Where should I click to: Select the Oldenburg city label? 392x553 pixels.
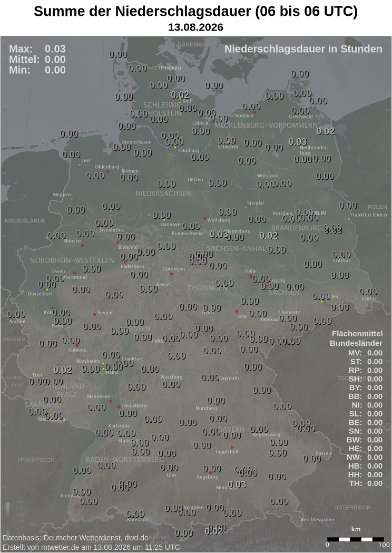tap(107, 167)
